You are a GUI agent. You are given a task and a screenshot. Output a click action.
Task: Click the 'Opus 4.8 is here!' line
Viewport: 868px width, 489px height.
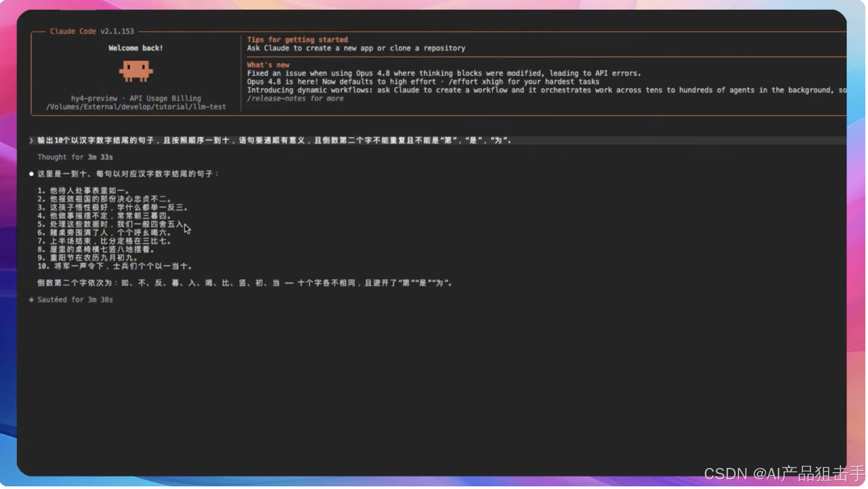(x=423, y=82)
